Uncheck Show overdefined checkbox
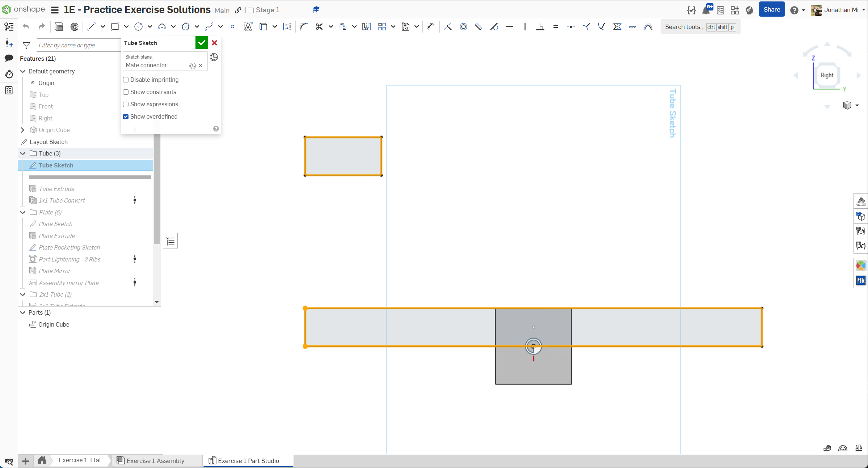This screenshot has height=468, width=868. click(126, 116)
